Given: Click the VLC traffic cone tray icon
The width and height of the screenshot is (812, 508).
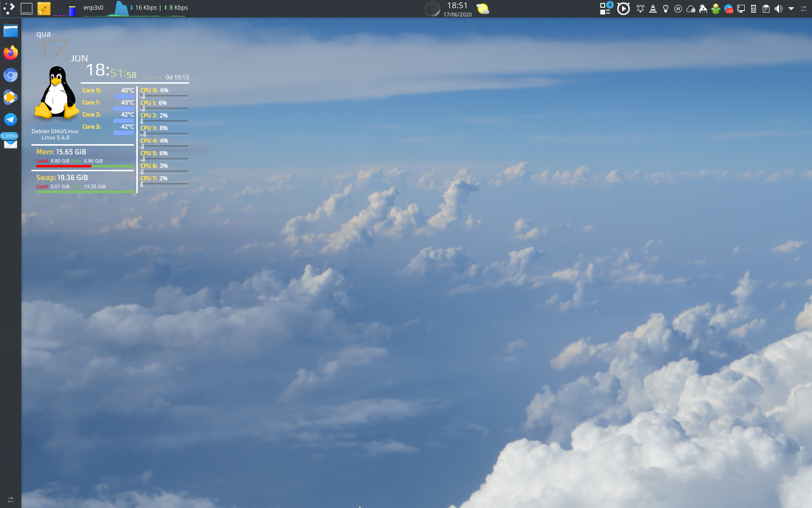Looking at the screenshot, I should click(x=653, y=9).
